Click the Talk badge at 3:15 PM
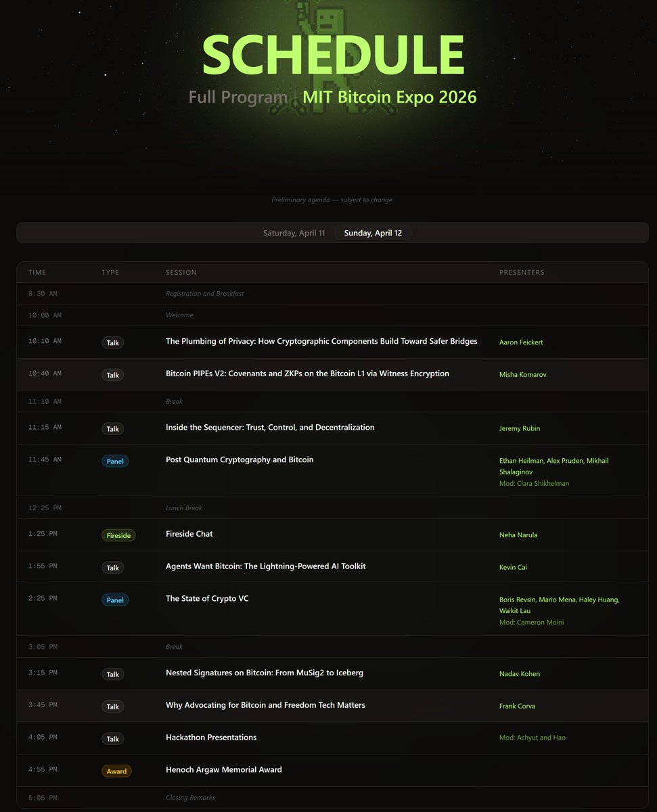This screenshot has width=657, height=812. [x=112, y=674]
